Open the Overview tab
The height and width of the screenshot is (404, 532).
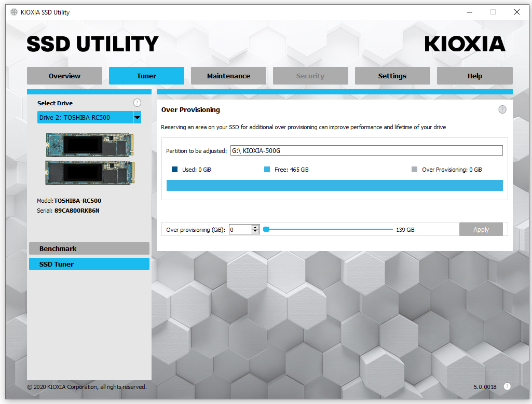click(64, 76)
